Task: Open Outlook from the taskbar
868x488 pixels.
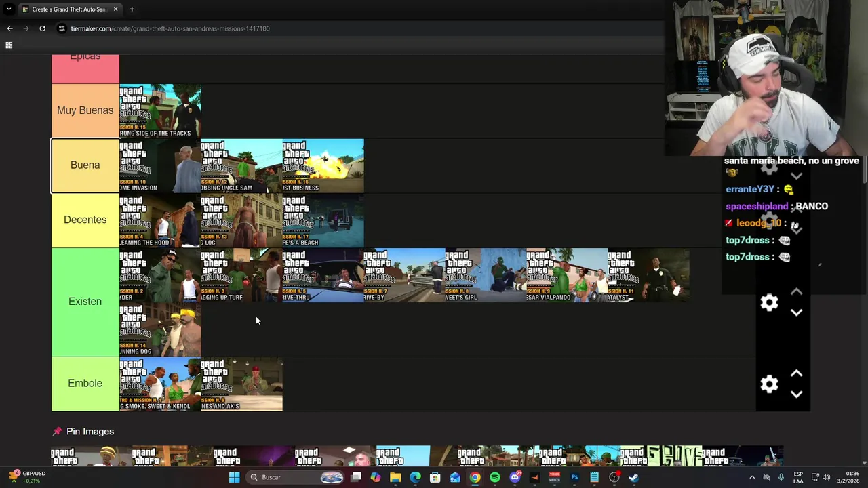Action: tap(455, 477)
